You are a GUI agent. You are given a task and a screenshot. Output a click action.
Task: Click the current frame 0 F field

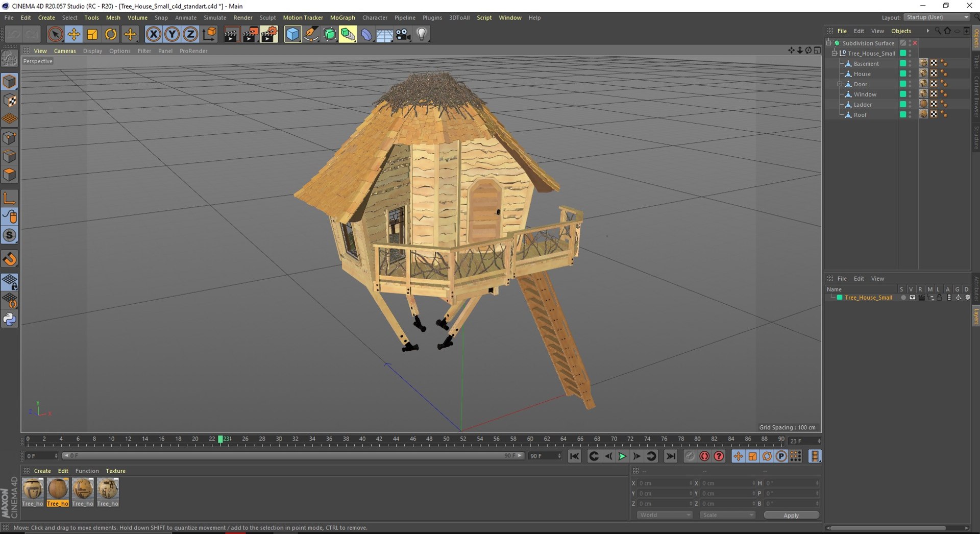point(42,456)
